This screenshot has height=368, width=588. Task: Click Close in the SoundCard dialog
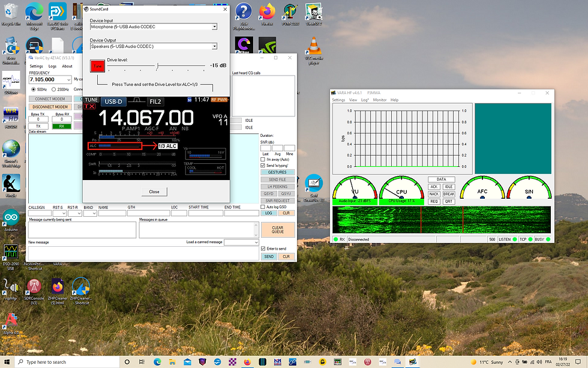pyautogui.click(x=154, y=192)
